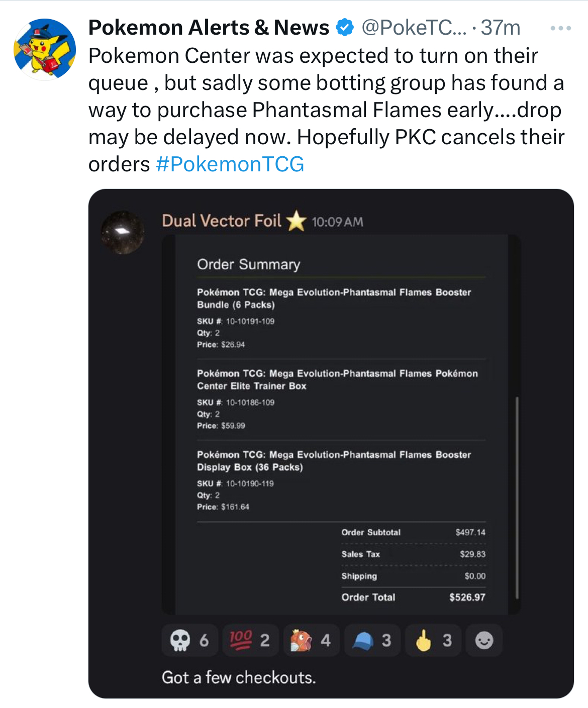Click the order summary scrollbar
The image size is (588, 708).
pos(517,497)
